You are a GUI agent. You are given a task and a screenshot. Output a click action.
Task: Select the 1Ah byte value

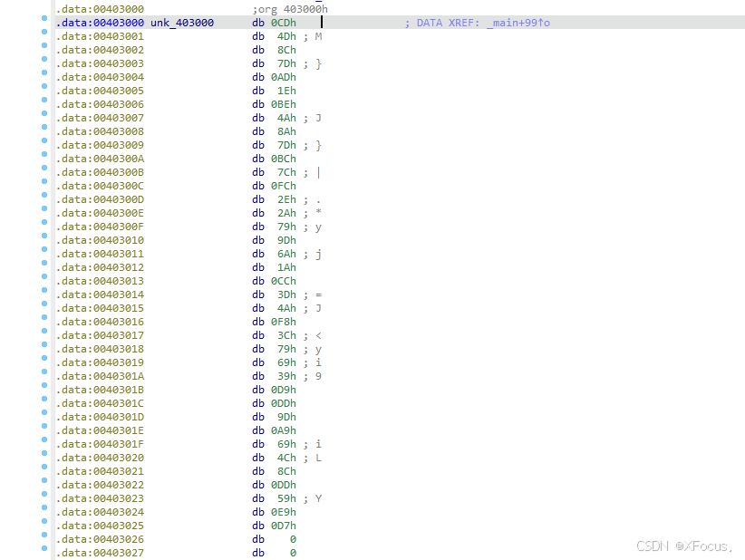286,268
